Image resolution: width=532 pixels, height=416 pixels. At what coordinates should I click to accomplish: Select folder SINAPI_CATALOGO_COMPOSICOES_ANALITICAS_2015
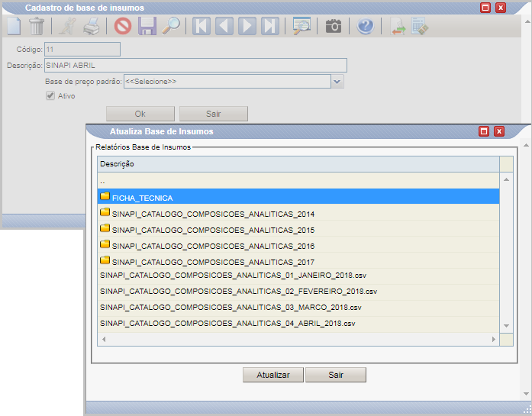(298, 229)
